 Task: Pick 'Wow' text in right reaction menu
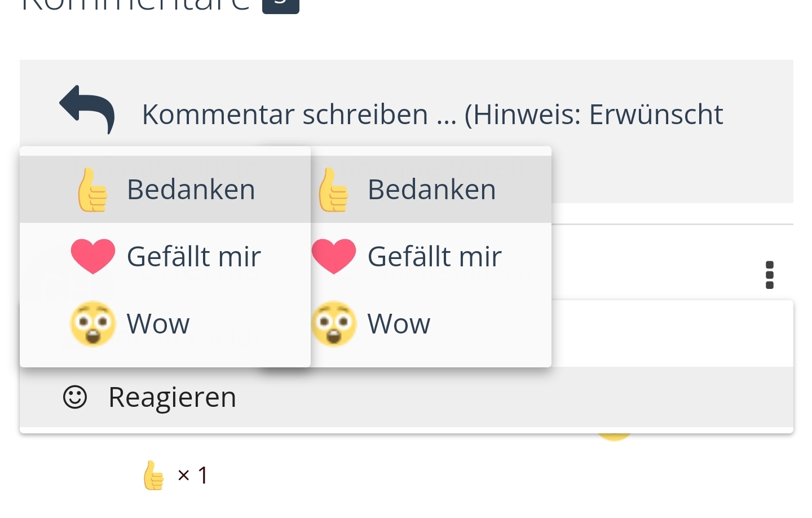coord(399,324)
